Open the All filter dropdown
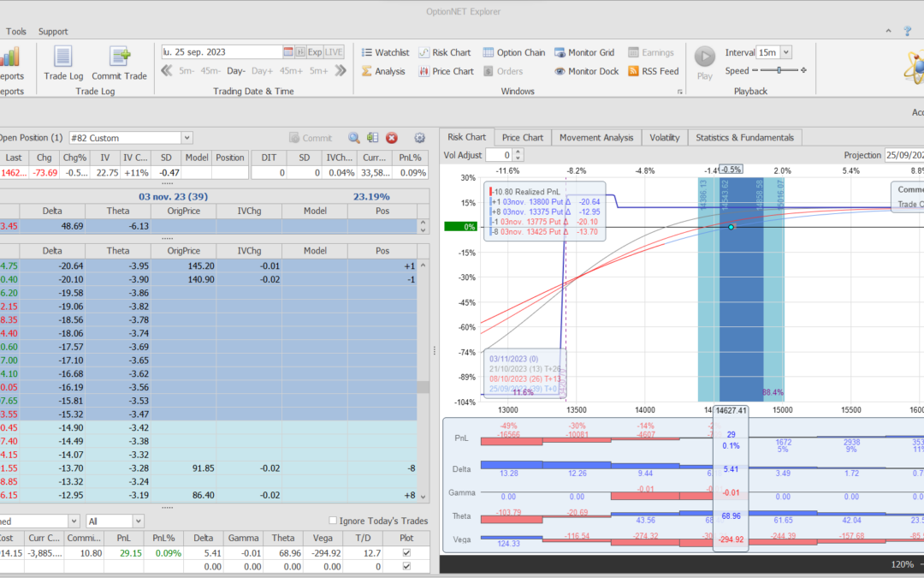Screen dimensions: 924x578 pyautogui.click(x=138, y=521)
